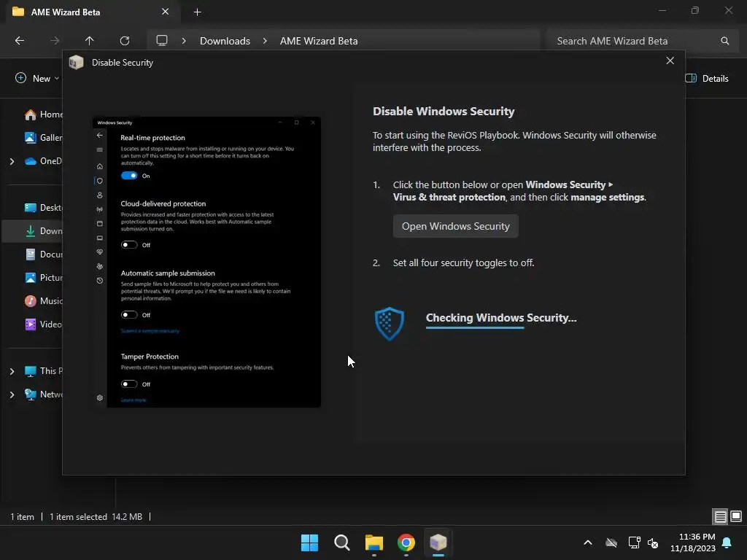The image size is (747, 560).
Task: Expand chevron before Downloads in address bar
Action: [184, 41]
